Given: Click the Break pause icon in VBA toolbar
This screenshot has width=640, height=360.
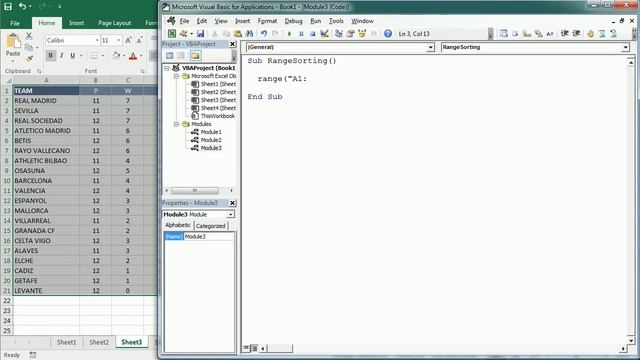Looking at the screenshot, I should 301,34.
